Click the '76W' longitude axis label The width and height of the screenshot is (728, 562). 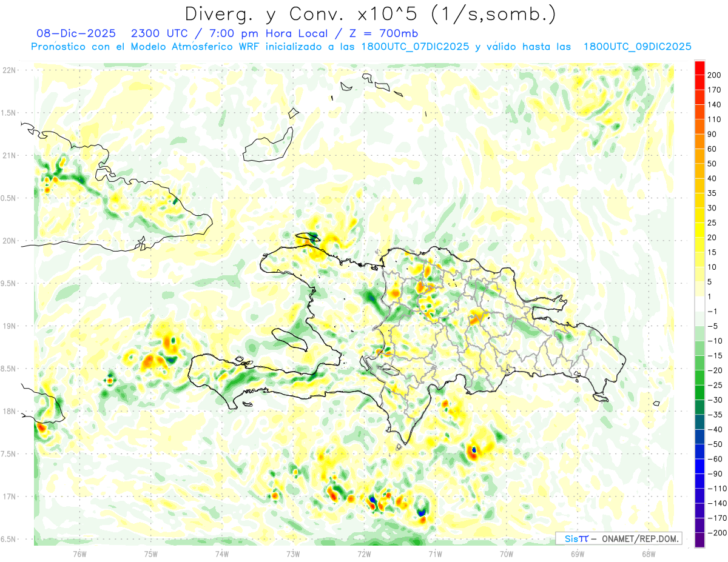pyautogui.click(x=80, y=555)
